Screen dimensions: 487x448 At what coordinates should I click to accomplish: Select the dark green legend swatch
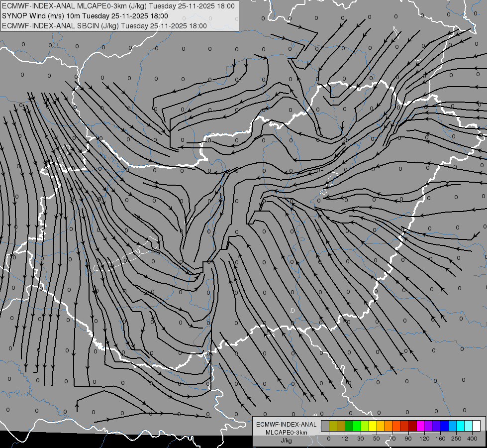point(349,426)
